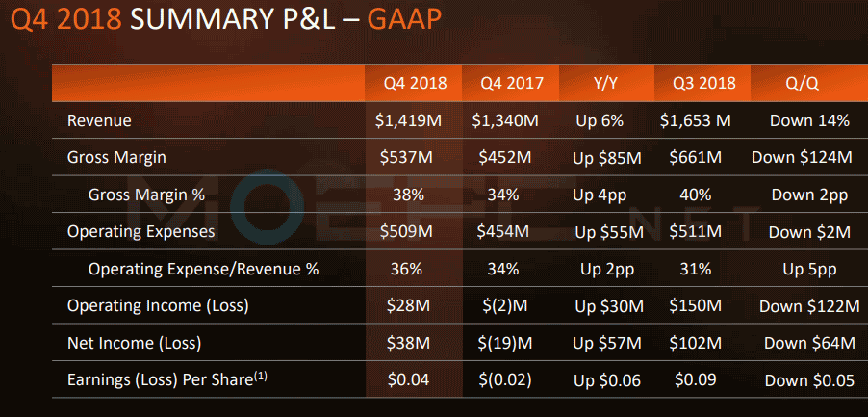Click the 'Revenue' row label
The image size is (868, 417).
click(x=99, y=120)
